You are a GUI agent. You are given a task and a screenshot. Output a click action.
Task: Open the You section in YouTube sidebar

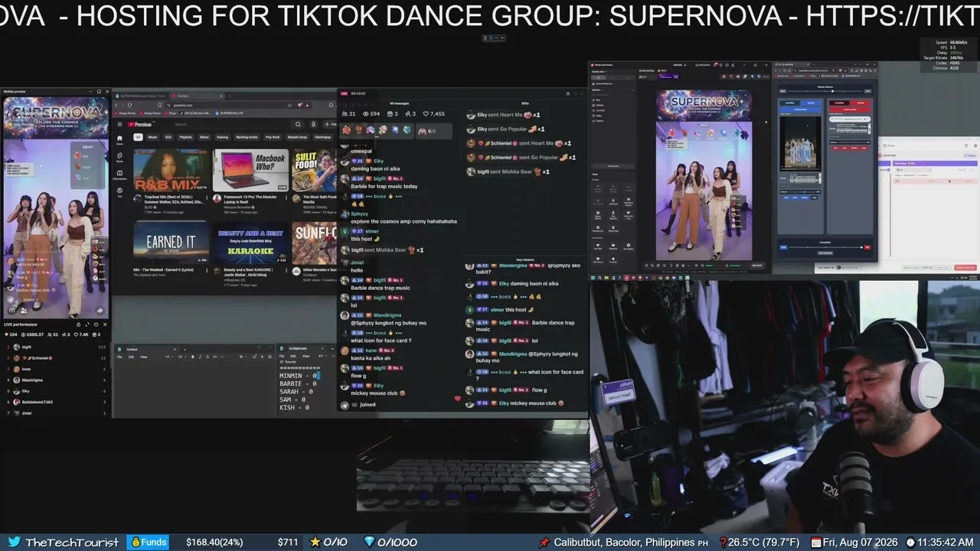click(x=119, y=191)
